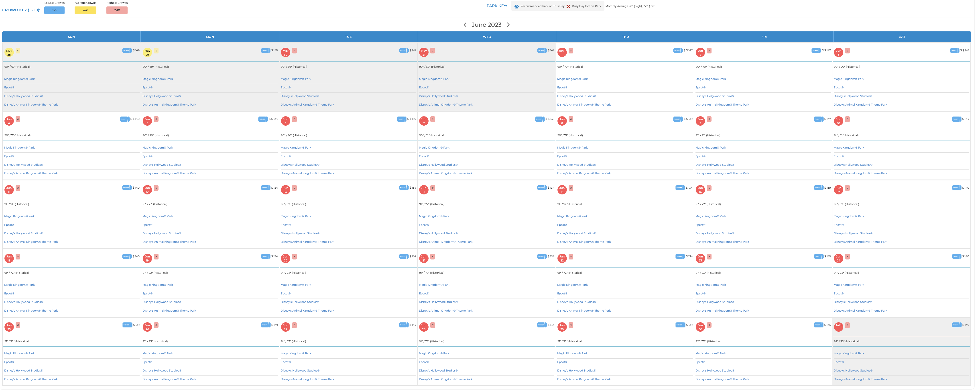Viewport: 980px width, 392px height.
Task: Click the THU column header
Action: [625, 37]
